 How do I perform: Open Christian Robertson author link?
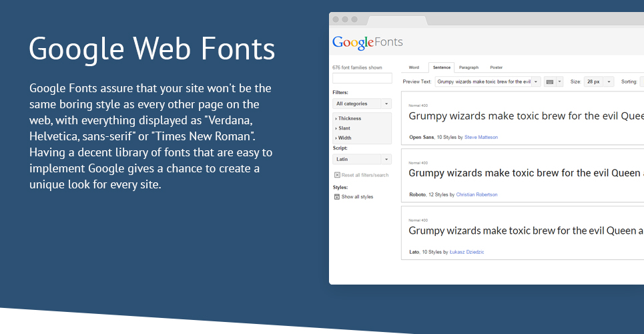[476, 194]
